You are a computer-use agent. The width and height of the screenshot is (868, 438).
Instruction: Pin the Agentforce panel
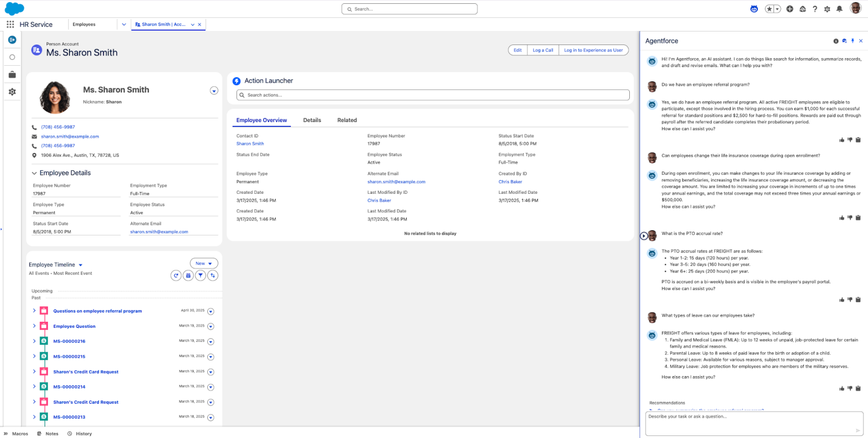(853, 41)
